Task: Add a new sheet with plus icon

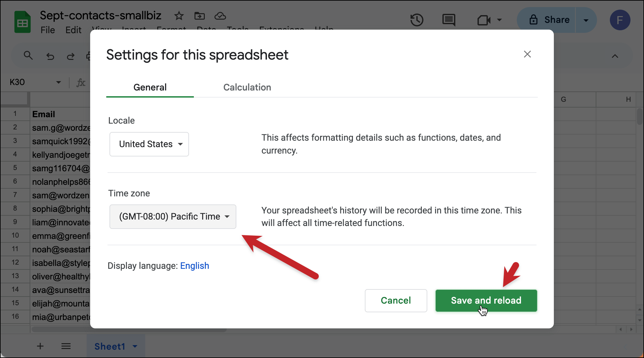Action: coord(40,346)
